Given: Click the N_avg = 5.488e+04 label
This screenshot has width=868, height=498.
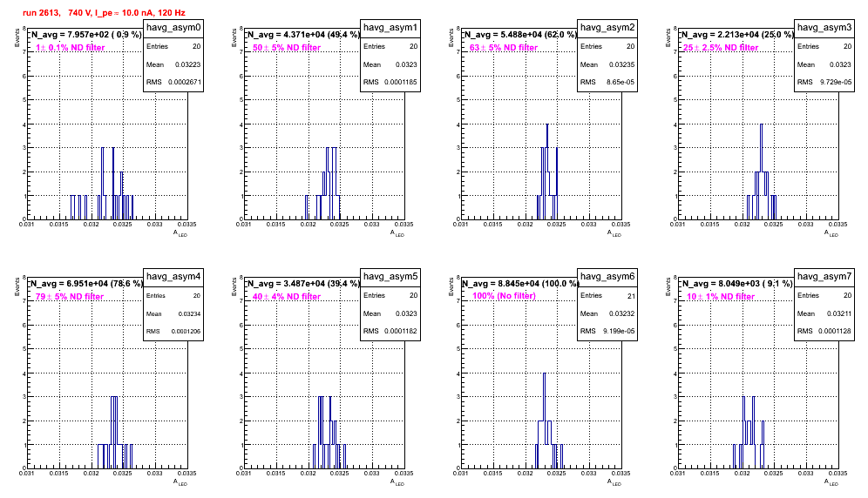Looking at the screenshot, I should click(x=520, y=34).
